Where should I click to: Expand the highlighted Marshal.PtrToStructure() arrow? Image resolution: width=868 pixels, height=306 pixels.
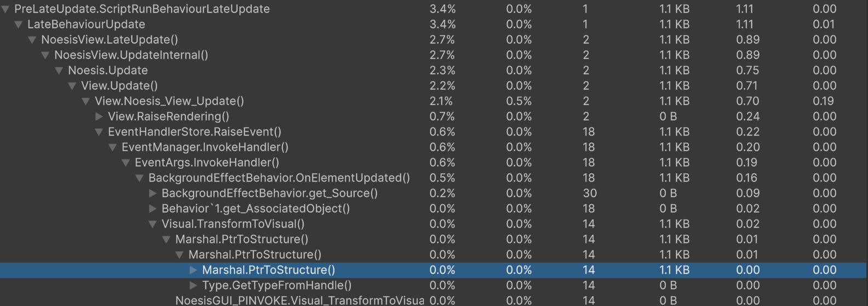(x=193, y=270)
